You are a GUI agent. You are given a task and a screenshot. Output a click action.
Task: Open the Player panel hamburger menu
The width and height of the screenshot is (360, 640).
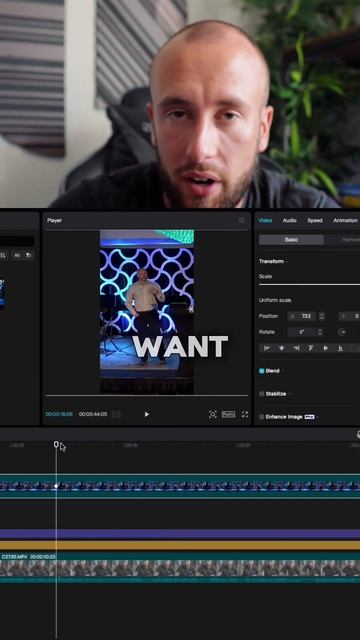[x=242, y=220]
